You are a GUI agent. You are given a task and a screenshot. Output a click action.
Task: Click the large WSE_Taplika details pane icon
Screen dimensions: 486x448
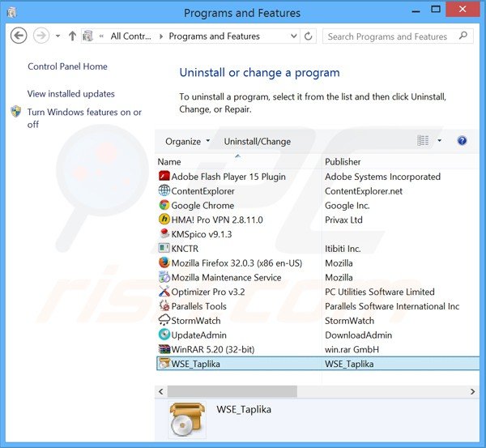(x=187, y=420)
